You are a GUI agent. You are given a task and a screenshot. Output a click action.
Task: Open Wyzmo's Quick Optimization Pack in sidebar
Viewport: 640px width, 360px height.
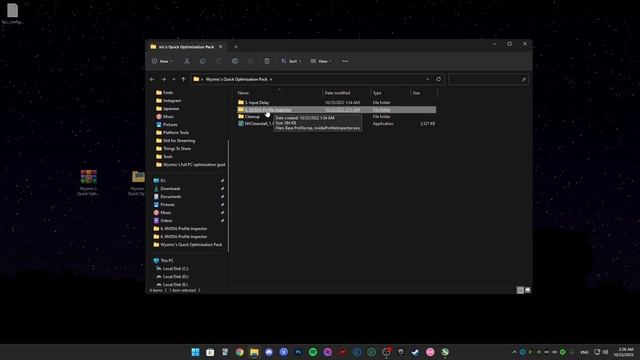(188, 244)
